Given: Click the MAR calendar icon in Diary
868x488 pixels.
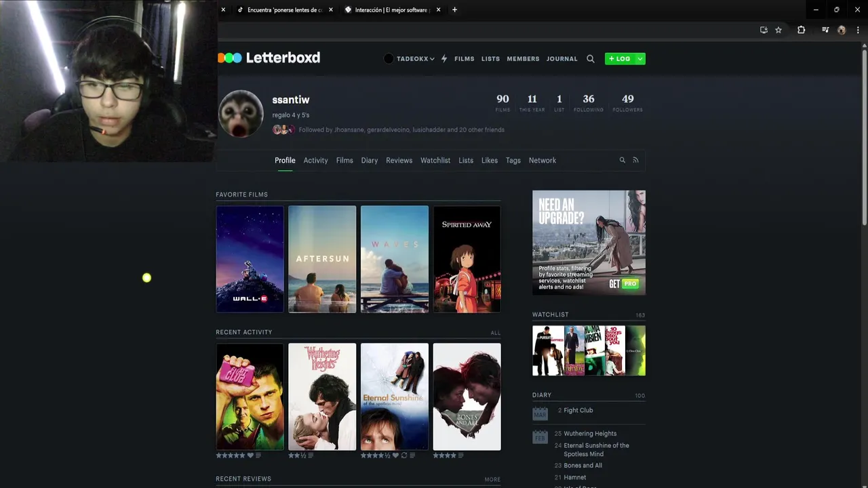Looking at the screenshot, I should coord(540,413).
